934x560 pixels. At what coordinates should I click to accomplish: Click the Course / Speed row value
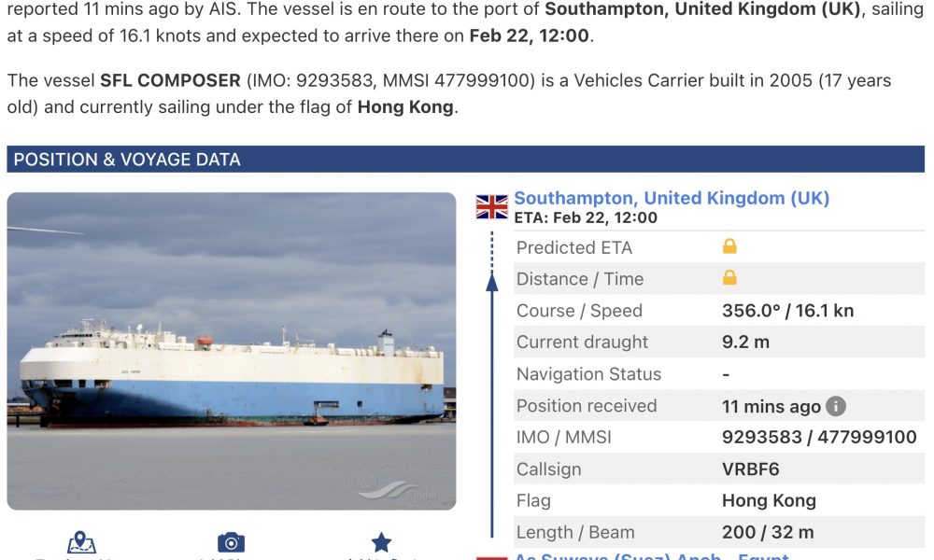(x=787, y=311)
